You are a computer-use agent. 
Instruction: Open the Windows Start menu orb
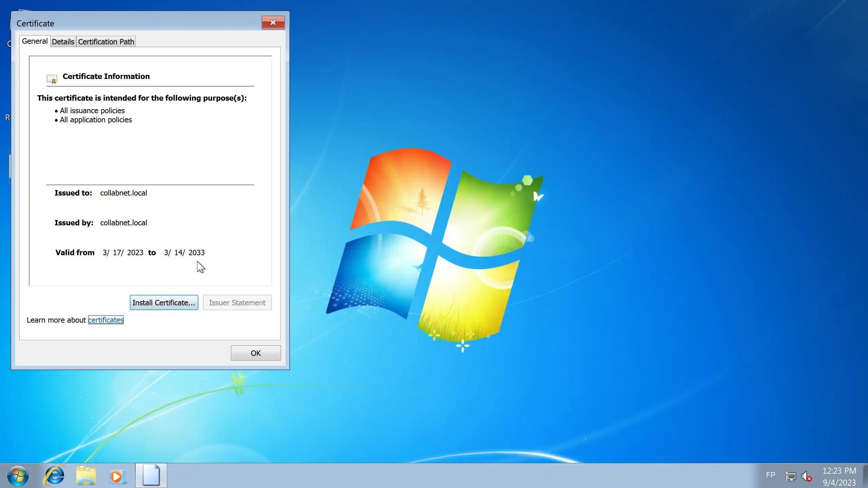[18, 476]
